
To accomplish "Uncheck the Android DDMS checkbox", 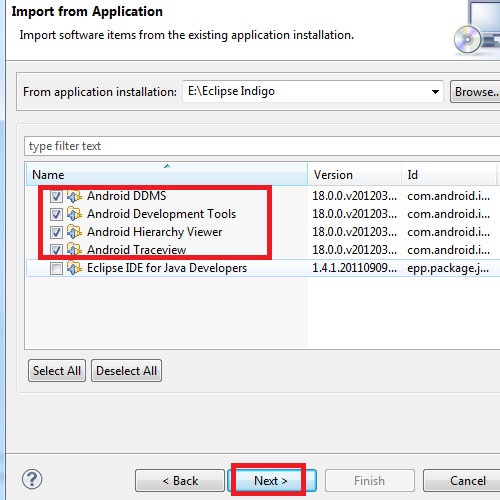I will pyautogui.click(x=56, y=196).
